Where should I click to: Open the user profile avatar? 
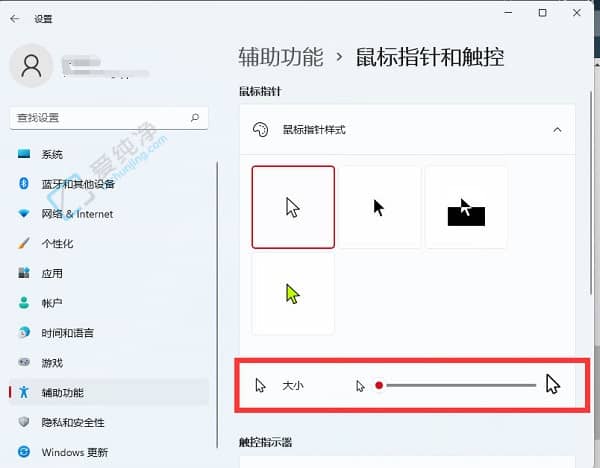[x=31, y=66]
